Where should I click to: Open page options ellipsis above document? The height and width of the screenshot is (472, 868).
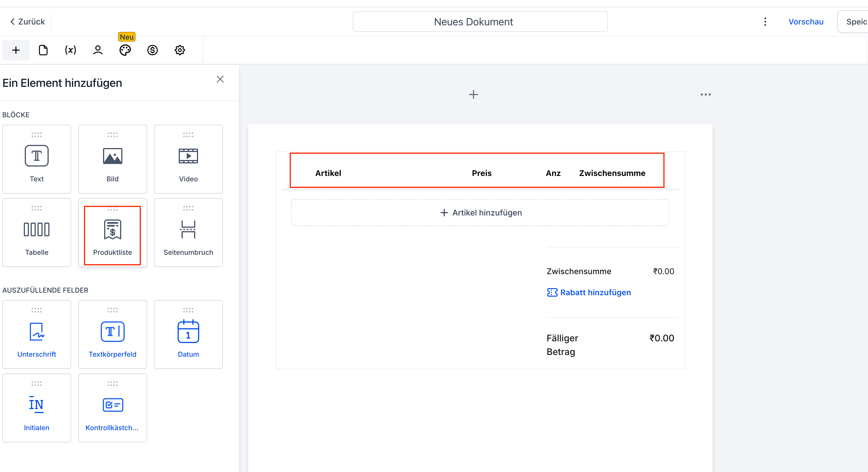coord(705,95)
